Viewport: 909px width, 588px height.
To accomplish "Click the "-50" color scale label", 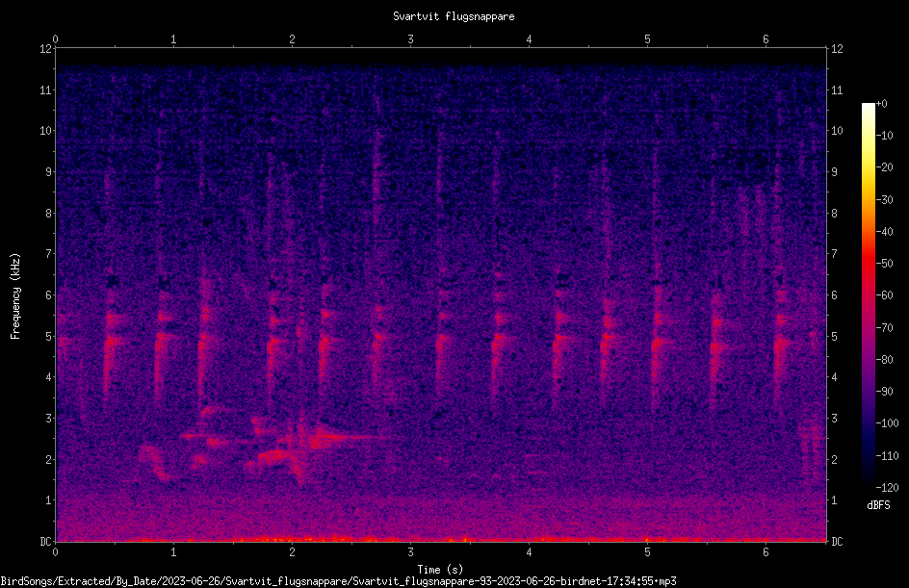I will [884, 264].
